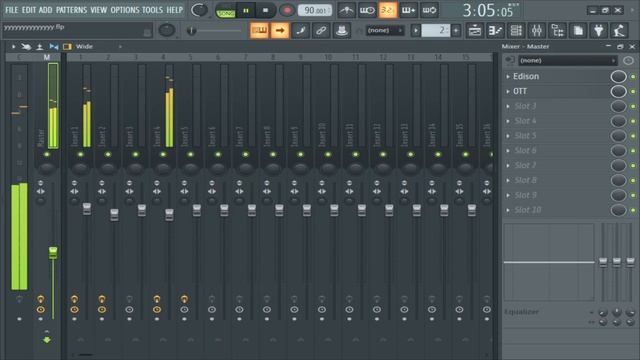Open the Slot 10 arrow menu
Image resolution: width=640 pixels, height=360 pixels.
508,210
